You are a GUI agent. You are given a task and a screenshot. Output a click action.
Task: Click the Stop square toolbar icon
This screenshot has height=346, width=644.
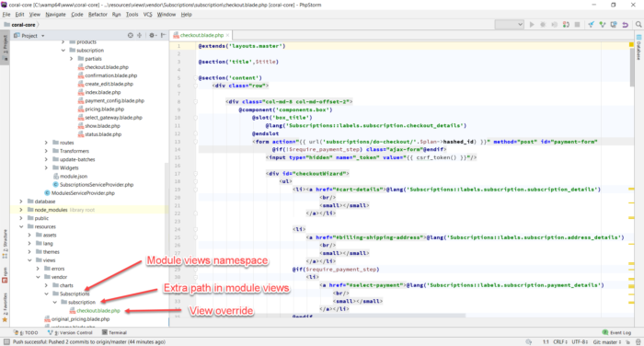pyautogui.click(x=577, y=25)
